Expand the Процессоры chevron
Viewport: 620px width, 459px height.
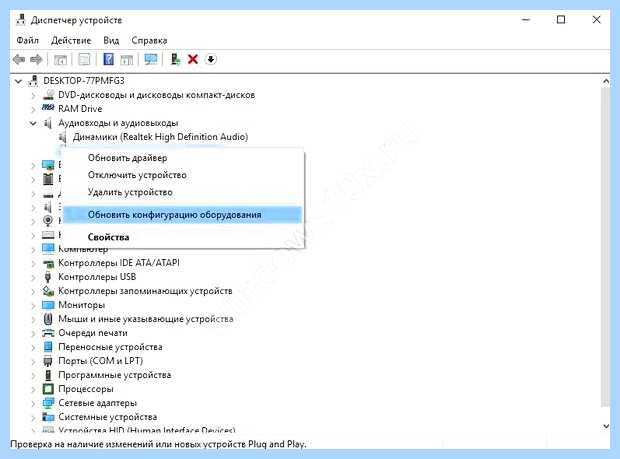pos(34,389)
